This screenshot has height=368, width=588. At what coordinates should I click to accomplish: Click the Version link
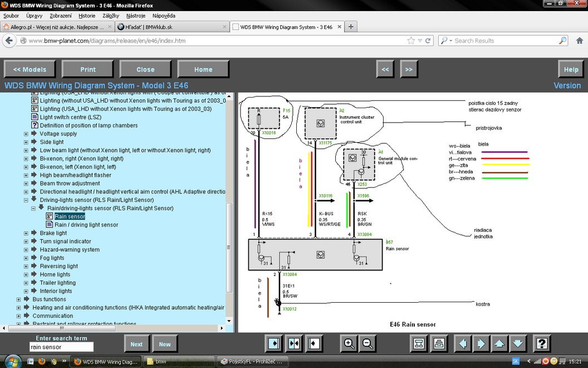tap(567, 86)
